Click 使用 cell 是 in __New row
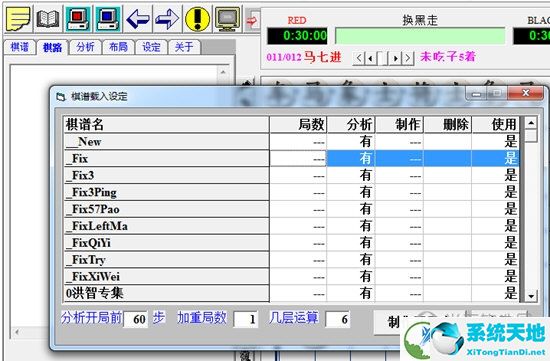This screenshot has width=550, height=361. click(496, 142)
